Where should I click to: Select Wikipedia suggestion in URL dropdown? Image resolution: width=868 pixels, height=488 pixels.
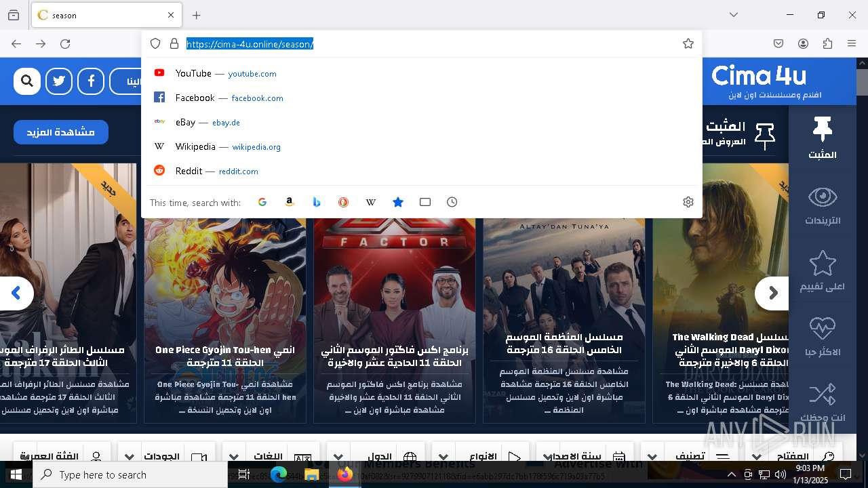point(421,146)
